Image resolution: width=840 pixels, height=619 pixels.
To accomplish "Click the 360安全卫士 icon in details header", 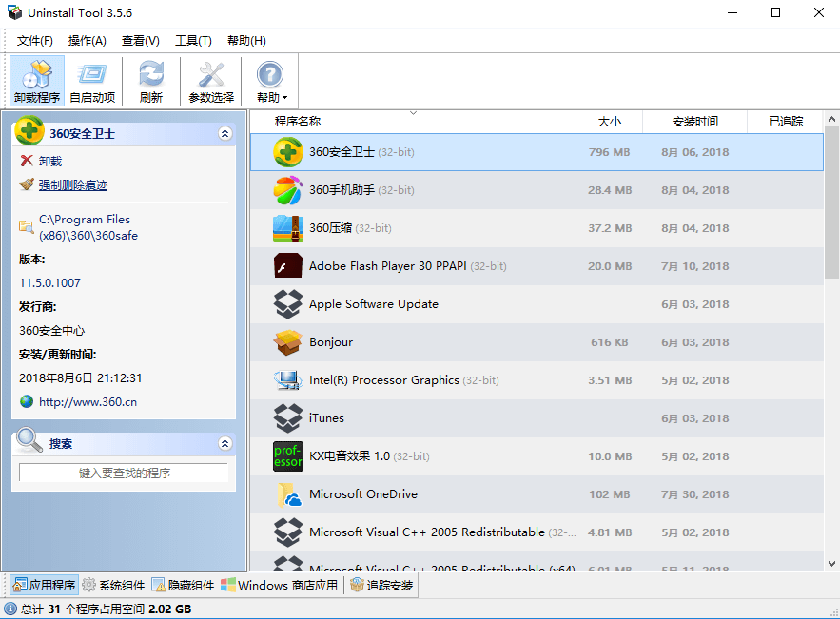I will [x=29, y=130].
